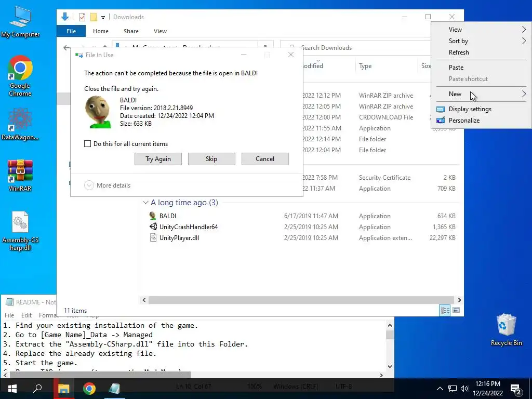Open the Recycle Bin
Image resolution: width=532 pixels, height=399 pixels.
coord(506,329)
